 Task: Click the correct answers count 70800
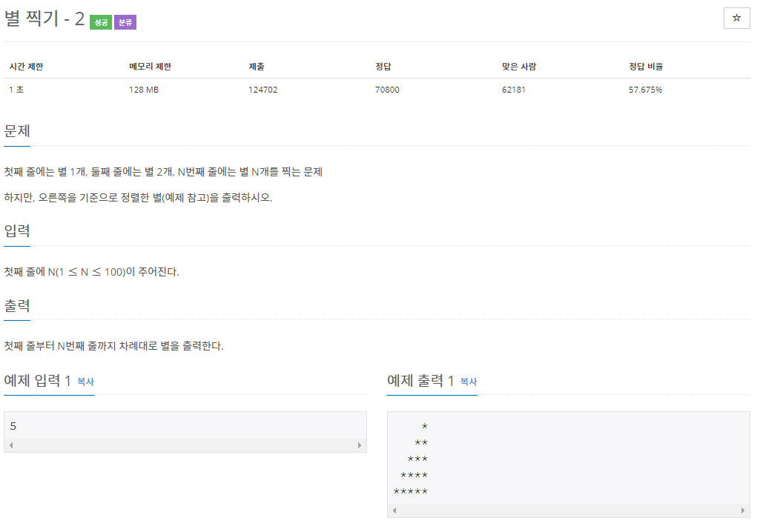(387, 90)
